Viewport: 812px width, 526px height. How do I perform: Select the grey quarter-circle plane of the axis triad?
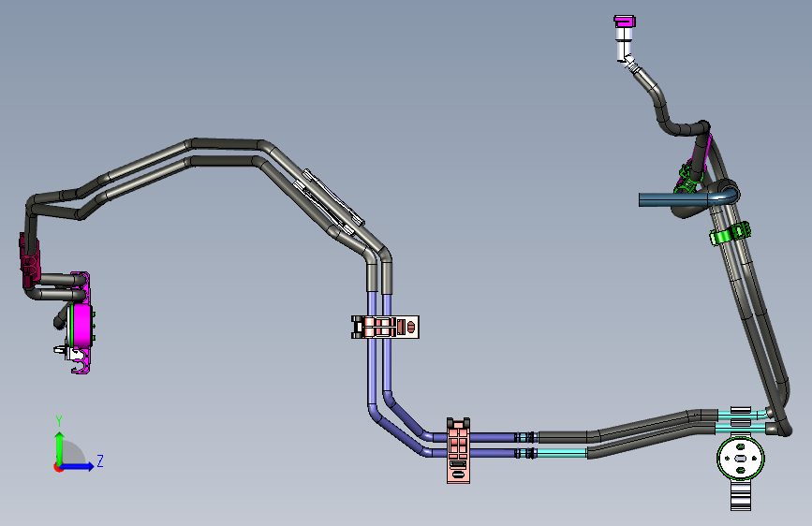[x=75, y=452]
